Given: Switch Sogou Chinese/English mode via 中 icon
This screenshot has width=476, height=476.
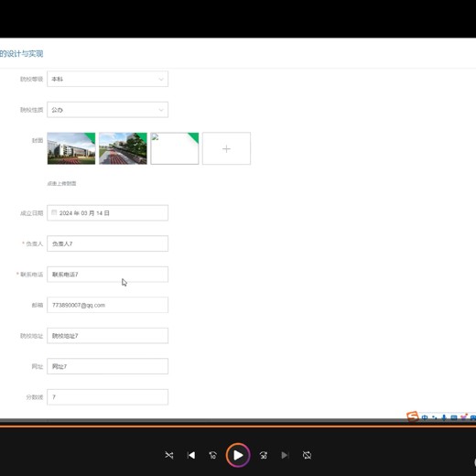Looking at the screenshot, I should [x=425, y=417].
